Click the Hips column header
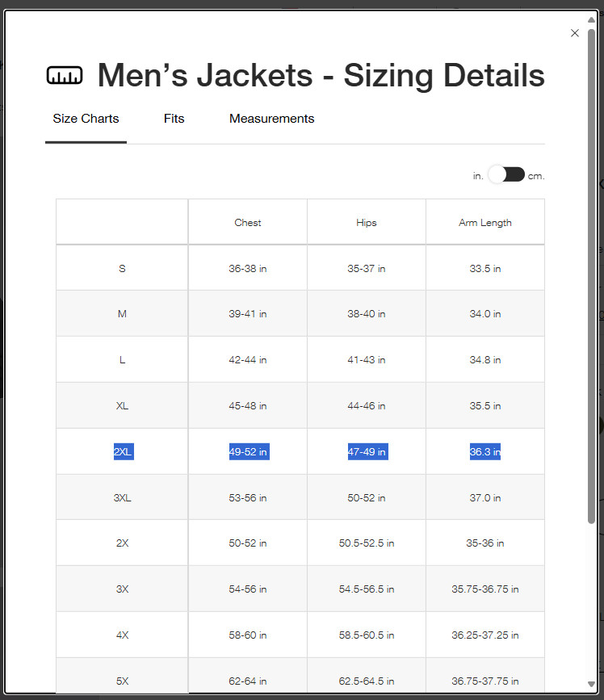Screen dimensions: 604x700 [x=367, y=223]
